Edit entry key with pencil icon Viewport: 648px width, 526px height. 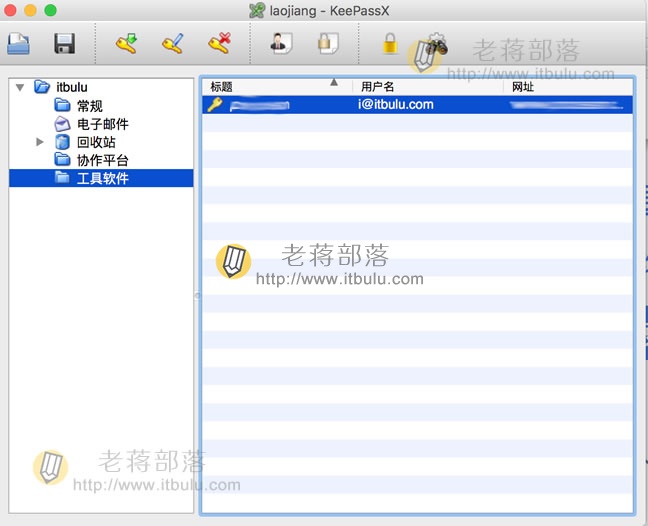[x=173, y=44]
